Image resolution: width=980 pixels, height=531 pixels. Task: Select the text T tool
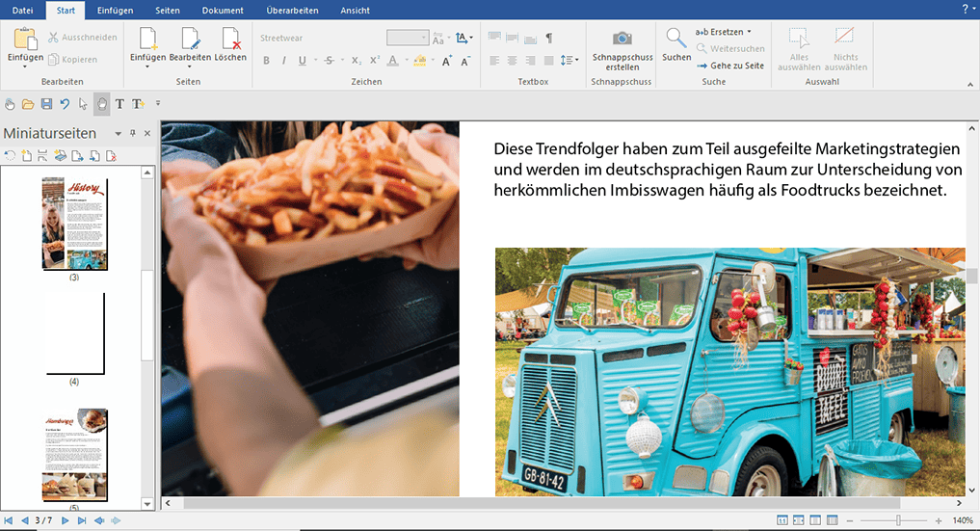pyautogui.click(x=119, y=103)
